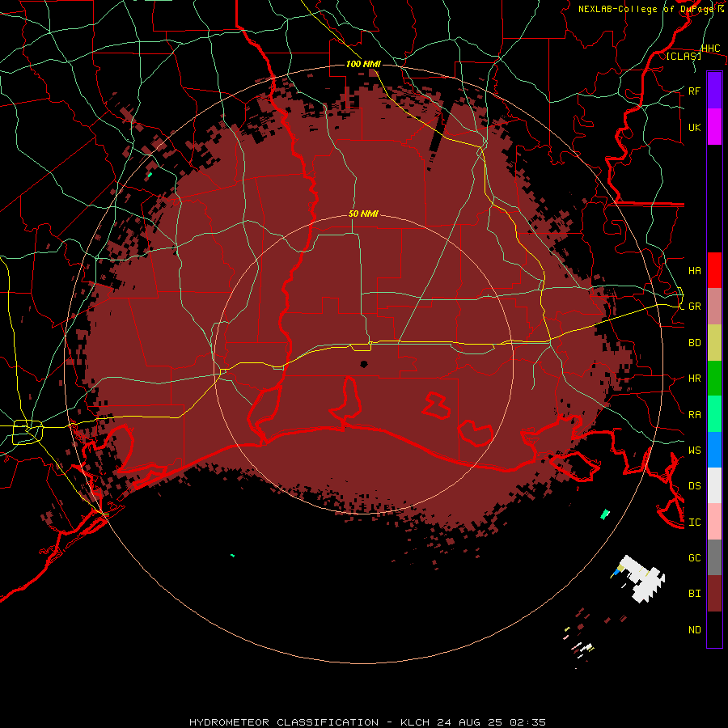Click the small green rain echo offshore southeast
The width and height of the screenshot is (728, 728).
(x=604, y=514)
